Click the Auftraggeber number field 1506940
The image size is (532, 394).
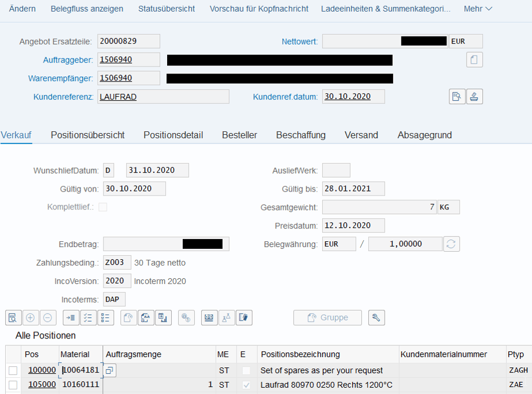pyautogui.click(x=128, y=60)
